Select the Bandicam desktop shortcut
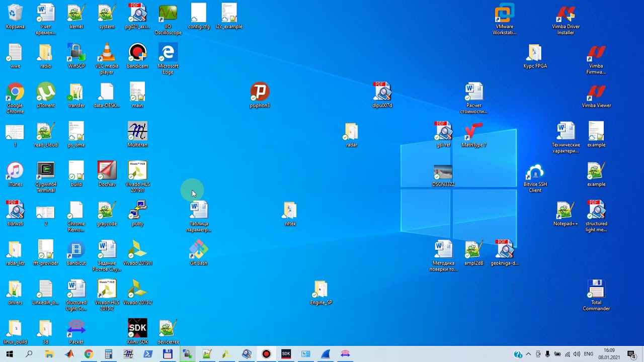The height and width of the screenshot is (362, 644). 137,56
